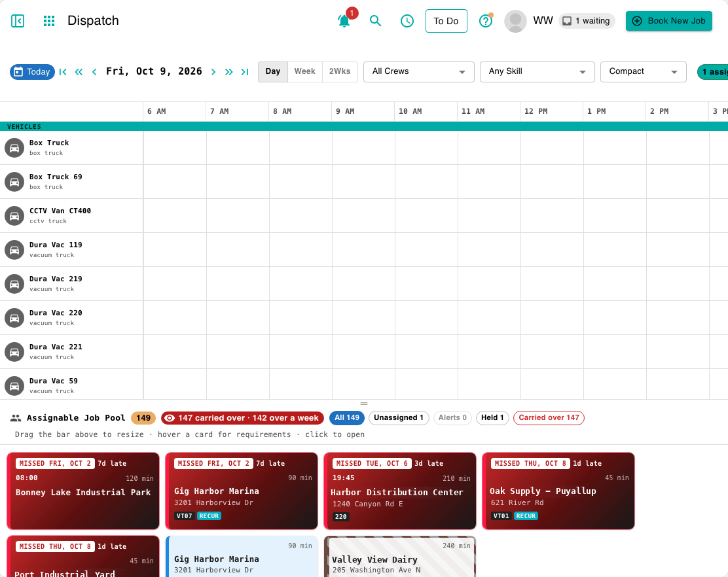Jump to first date arrow

pos(63,72)
